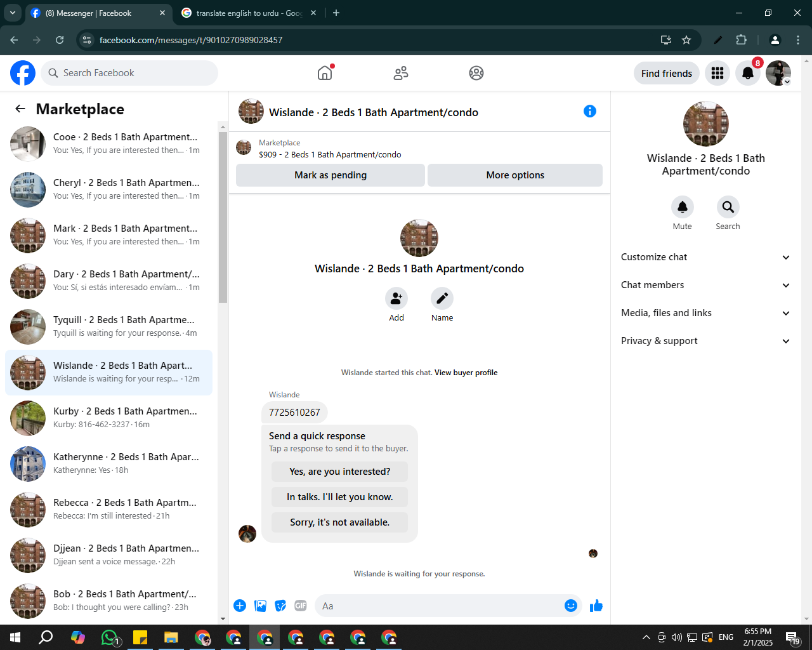This screenshot has height=650, width=812.
Task: Open the Friends icon in top navigation
Action: 401,73
